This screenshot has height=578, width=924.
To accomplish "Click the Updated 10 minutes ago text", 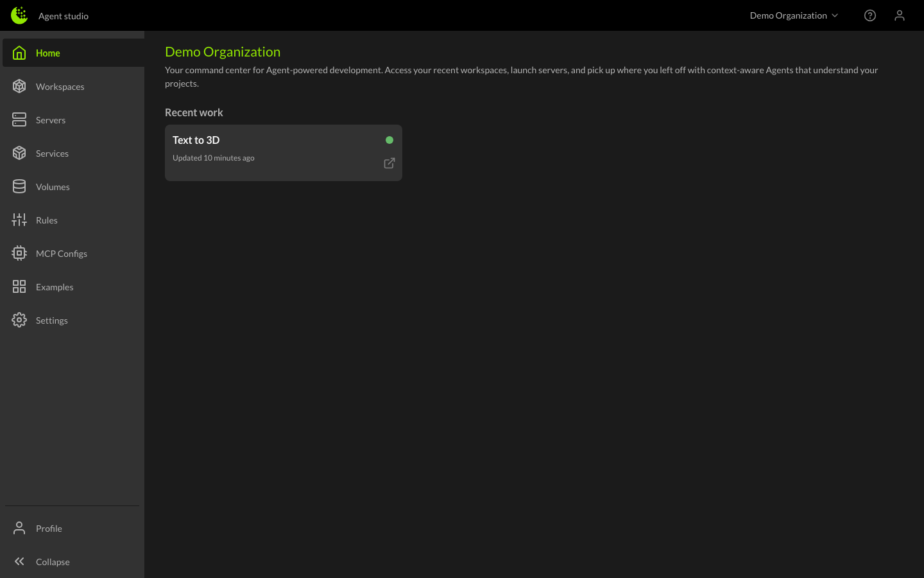I will click(x=213, y=157).
